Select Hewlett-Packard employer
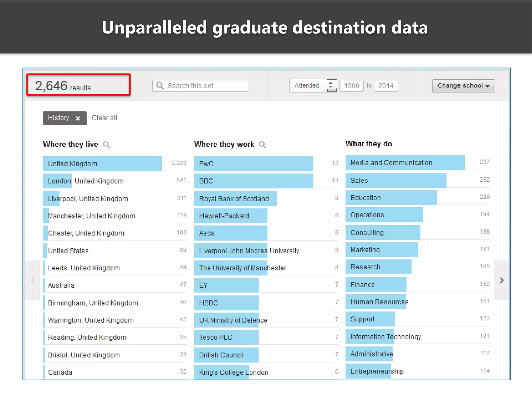 [x=266, y=216]
